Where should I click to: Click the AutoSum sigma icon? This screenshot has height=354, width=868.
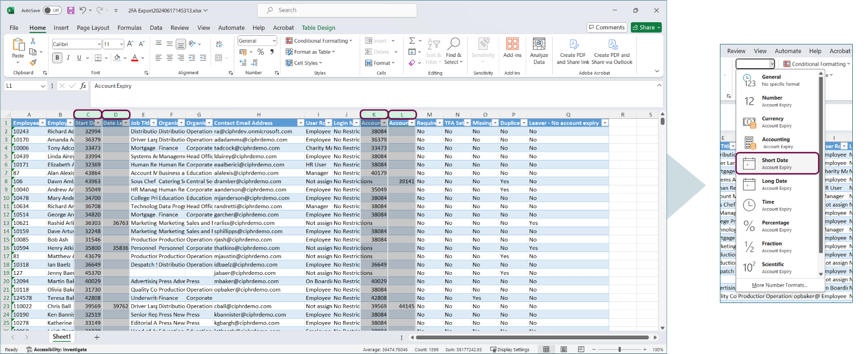pyautogui.click(x=412, y=41)
